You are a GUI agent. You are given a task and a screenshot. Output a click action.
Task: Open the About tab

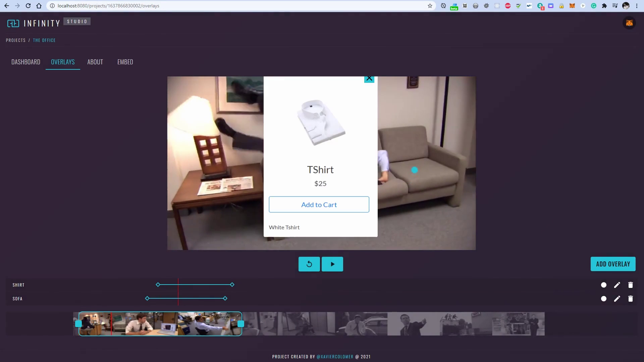coord(95,62)
